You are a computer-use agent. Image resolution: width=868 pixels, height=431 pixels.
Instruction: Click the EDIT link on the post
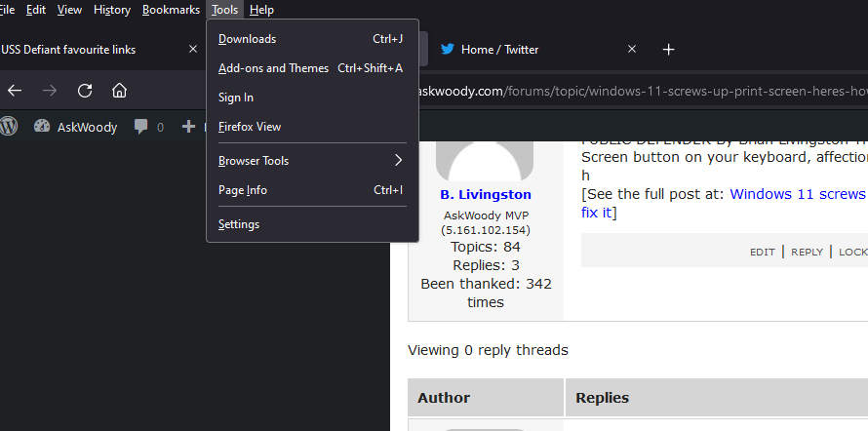point(762,252)
